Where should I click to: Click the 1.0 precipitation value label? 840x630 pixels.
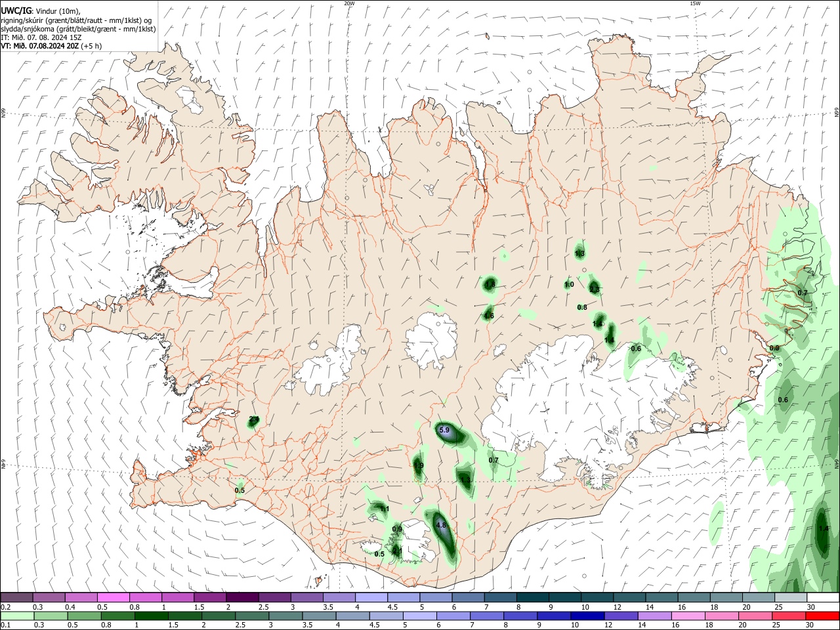click(569, 284)
